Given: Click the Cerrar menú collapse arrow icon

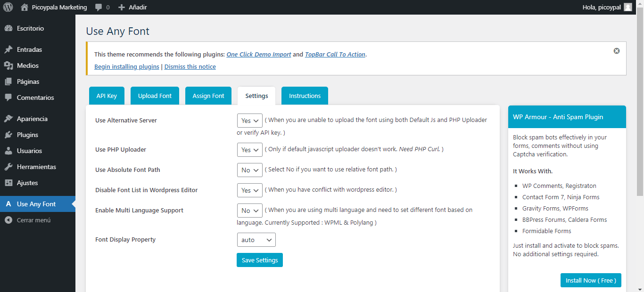Looking at the screenshot, I should (x=8, y=220).
